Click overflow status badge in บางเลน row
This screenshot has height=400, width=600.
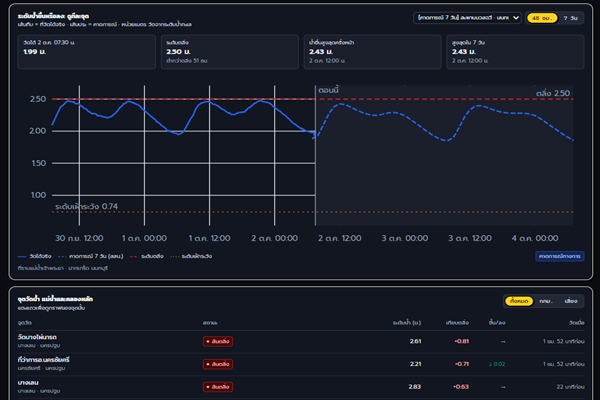coord(218,387)
